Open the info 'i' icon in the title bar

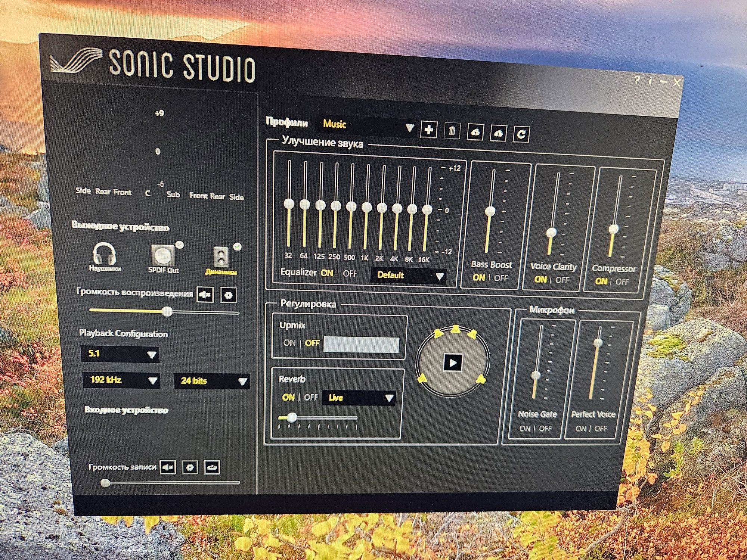click(x=650, y=80)
